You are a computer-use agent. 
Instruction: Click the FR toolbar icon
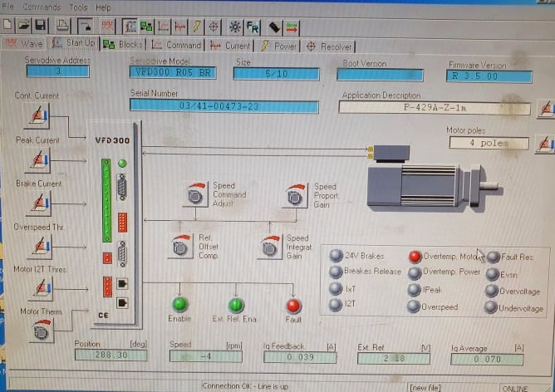coord(253,27)
